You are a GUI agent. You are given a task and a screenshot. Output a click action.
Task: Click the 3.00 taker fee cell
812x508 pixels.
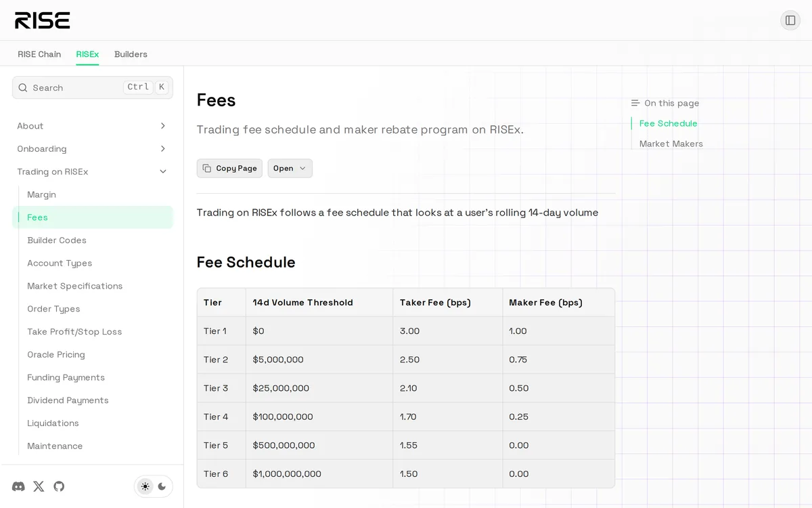[448, 331]
